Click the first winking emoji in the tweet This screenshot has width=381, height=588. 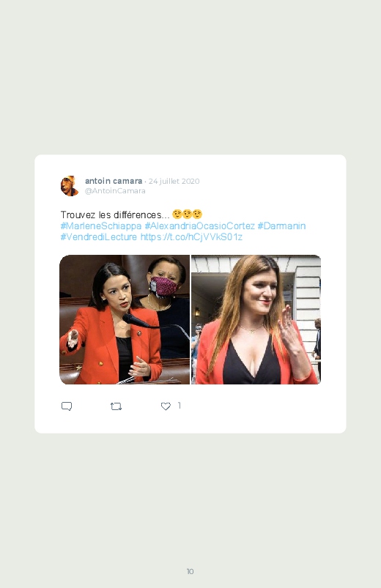pos(177,214)
